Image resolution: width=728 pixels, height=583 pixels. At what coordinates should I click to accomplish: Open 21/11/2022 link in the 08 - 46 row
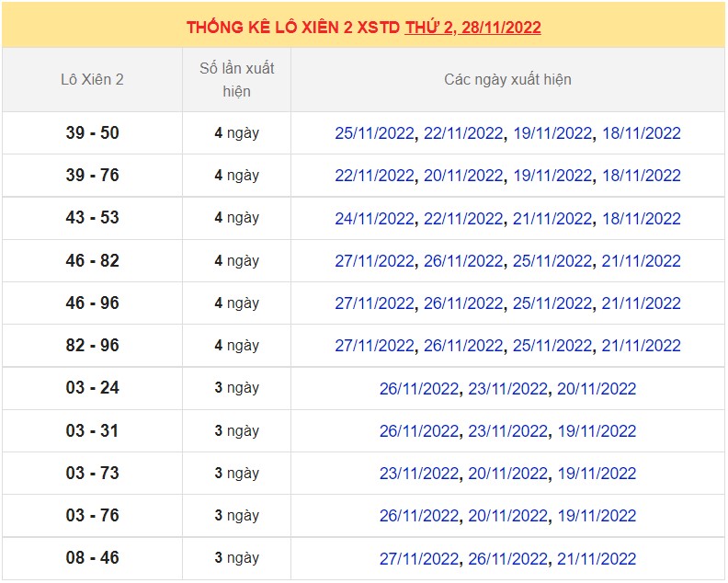(597, 559)
